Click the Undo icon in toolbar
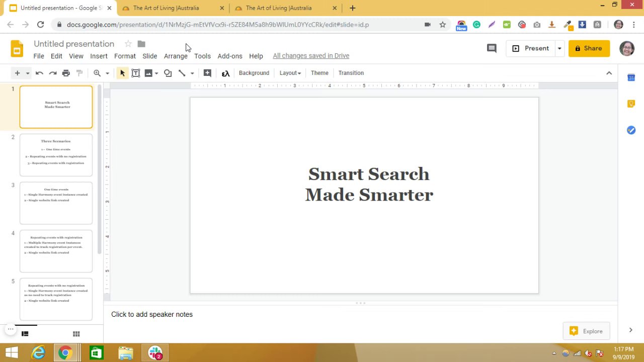The width and height of the screenshot is (644, 362). point(39,73)
